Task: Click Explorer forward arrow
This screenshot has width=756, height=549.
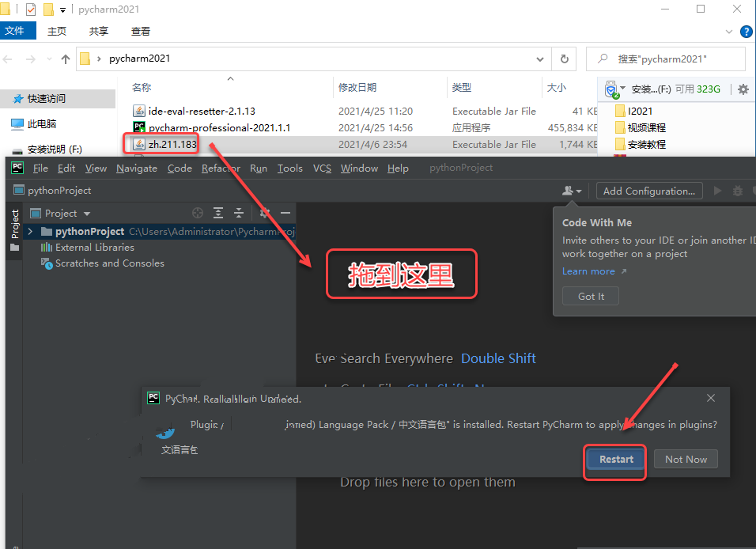Action: [30, 59]
